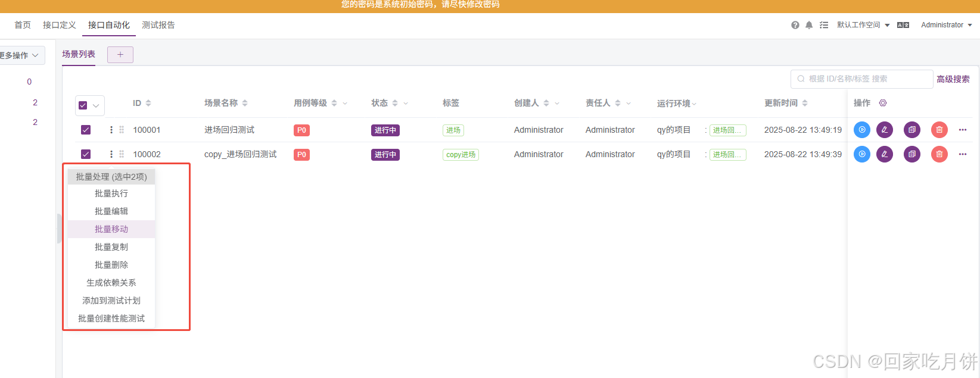This screenshot has height=378, width=980.
Task: Copy scenario 100001 with copy icon
Action: [912, 130]
